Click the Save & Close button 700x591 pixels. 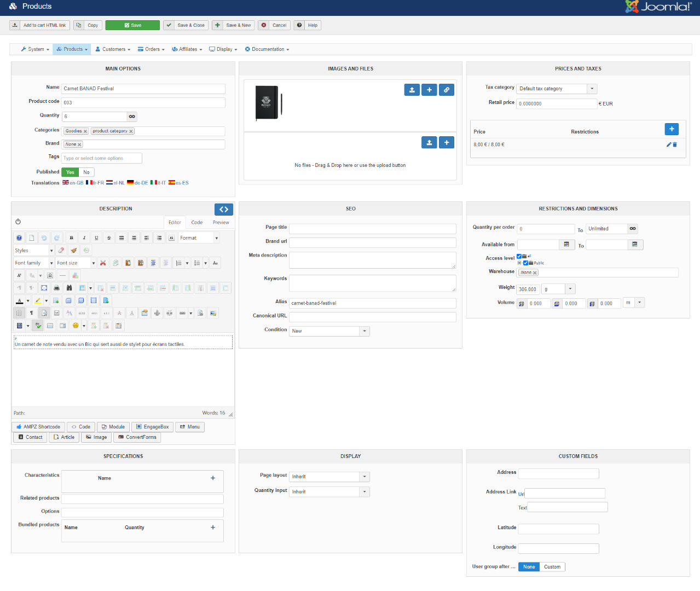[186, 25]
